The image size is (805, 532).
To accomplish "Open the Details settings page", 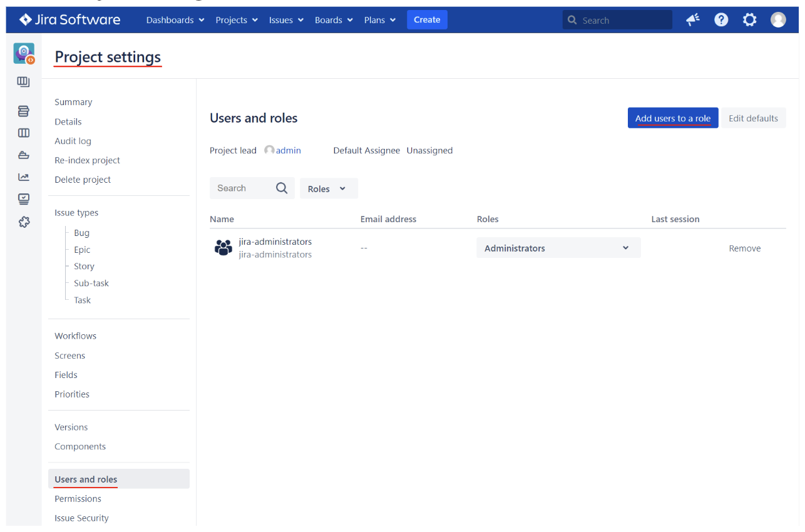I will [68, 121].
